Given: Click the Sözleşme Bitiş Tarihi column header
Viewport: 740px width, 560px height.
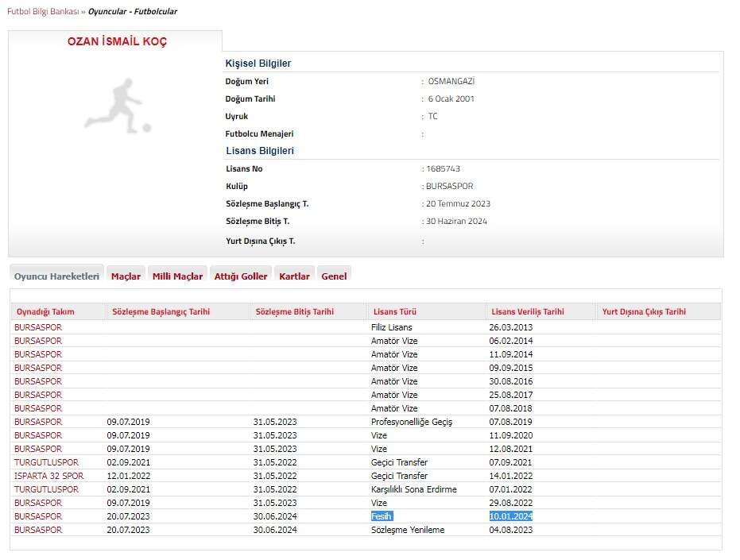Looking at the screenshot, I should point(294,312).
